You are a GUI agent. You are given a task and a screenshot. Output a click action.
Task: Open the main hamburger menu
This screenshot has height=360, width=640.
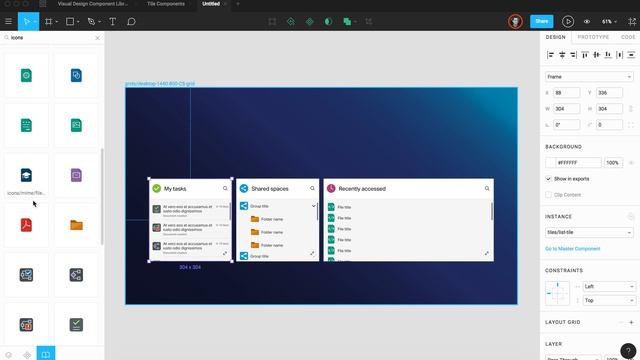8,22
